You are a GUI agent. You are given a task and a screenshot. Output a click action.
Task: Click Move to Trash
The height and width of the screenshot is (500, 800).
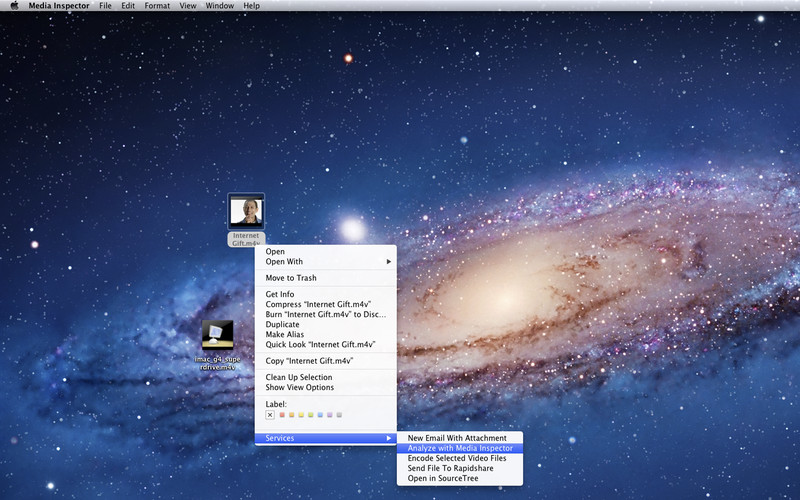pyautogui.click(x=291, y=278)
